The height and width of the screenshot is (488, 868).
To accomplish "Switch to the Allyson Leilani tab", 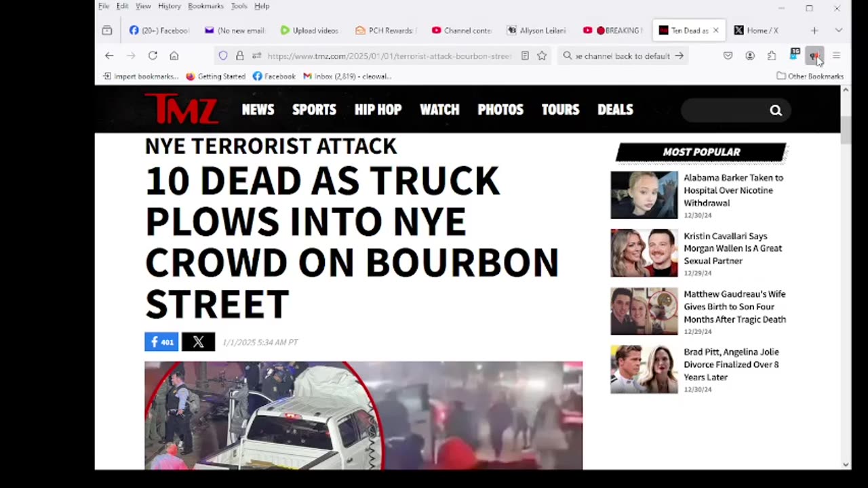I will pyautogui.click(x=537, y=30).
